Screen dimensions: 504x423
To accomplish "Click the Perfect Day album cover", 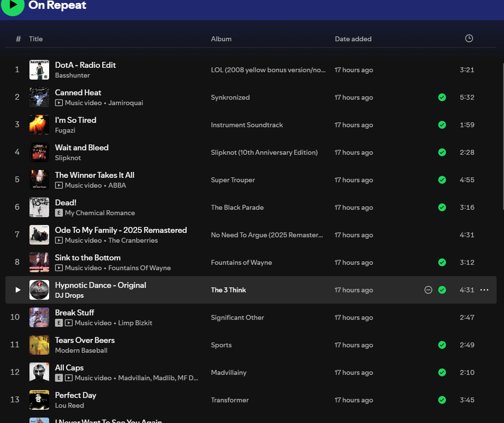I will [39, 400].
